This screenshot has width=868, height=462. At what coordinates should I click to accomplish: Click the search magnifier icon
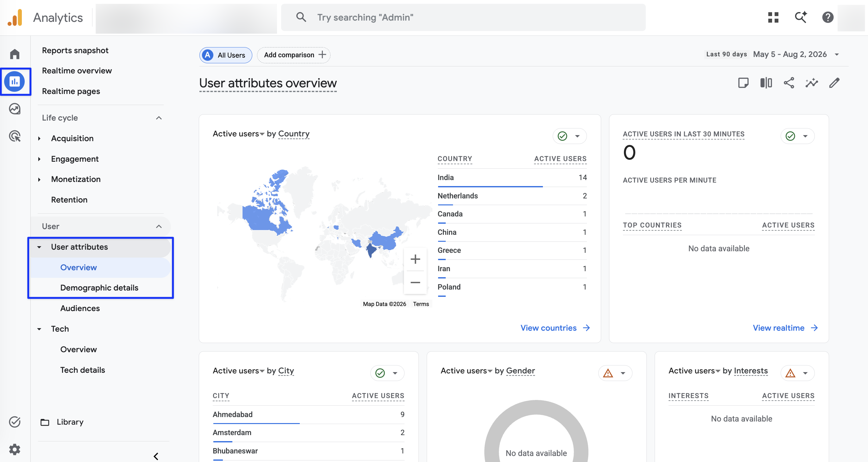[301, 17]
